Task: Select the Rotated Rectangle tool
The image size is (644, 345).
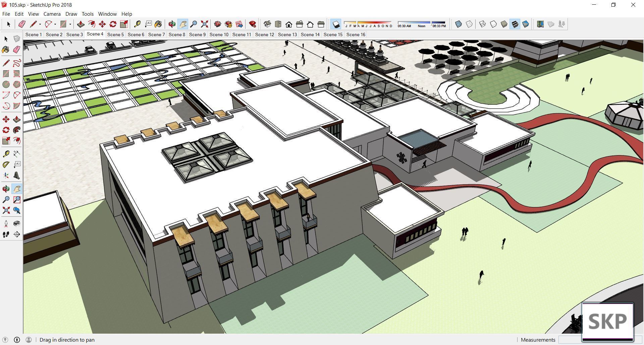Action: pos(16,74)
